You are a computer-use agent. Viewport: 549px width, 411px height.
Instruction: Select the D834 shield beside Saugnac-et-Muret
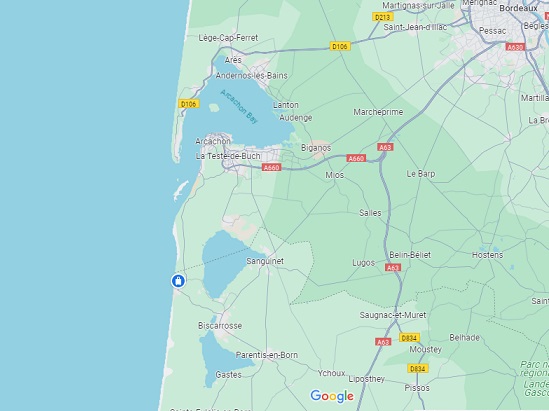409,338
